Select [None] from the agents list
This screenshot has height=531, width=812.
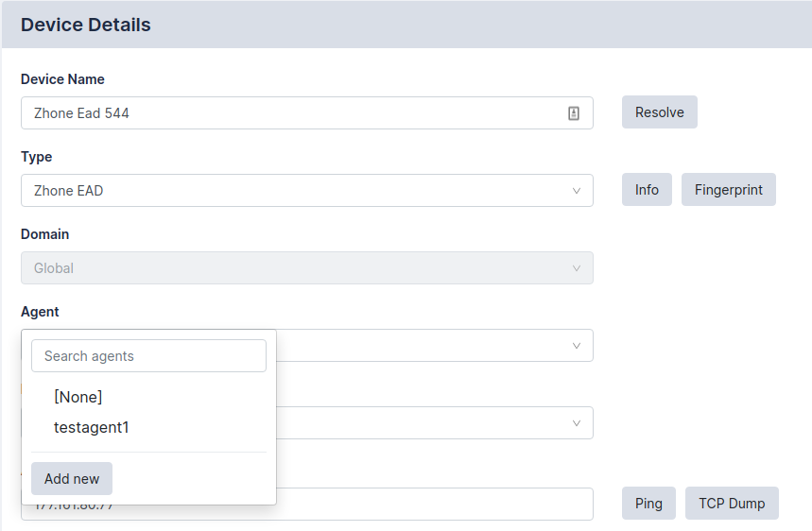(x=78, y=397)
